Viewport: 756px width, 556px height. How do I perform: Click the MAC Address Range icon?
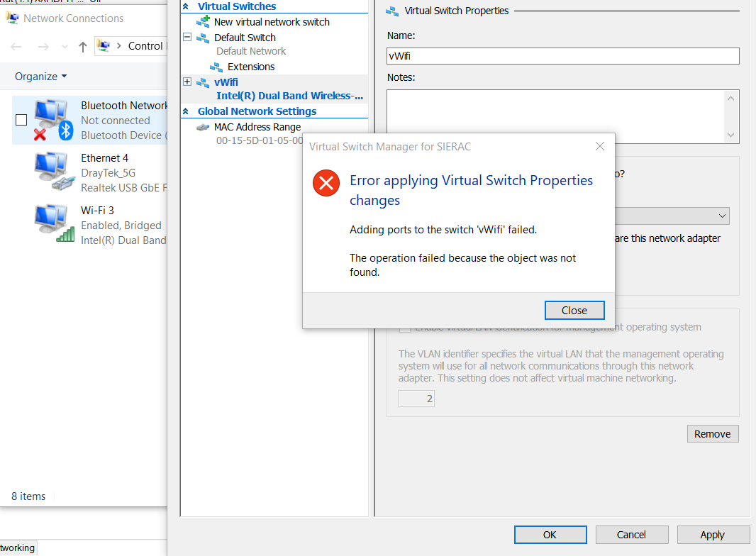(x=203, y=128)
